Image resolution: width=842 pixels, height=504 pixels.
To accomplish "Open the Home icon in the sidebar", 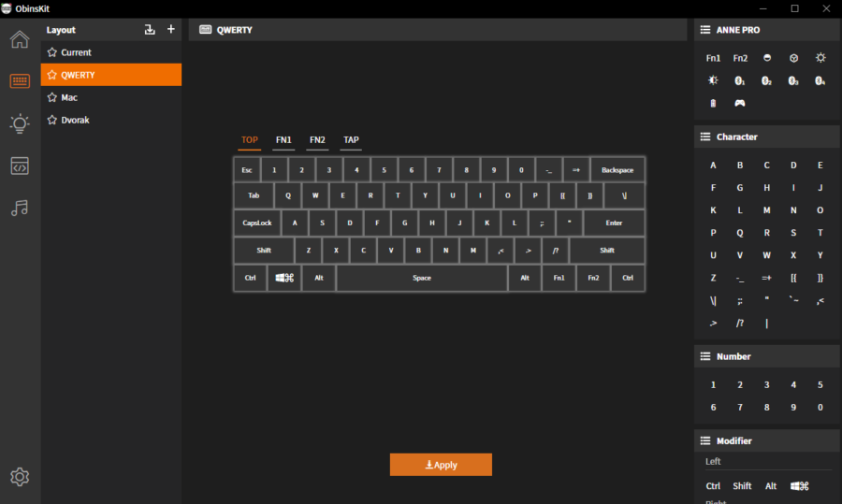I will pyautogui.click(x=20, y=39).
